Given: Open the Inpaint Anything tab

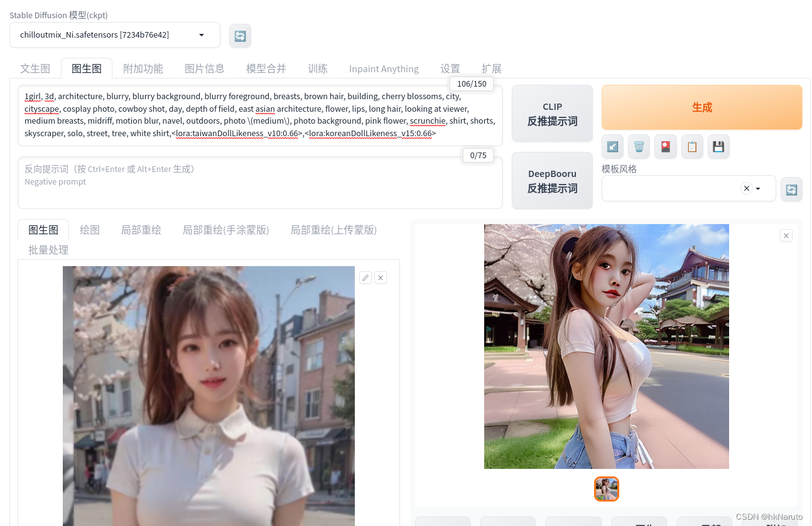Looking at the screenshot, I should (x=384, y=68).
